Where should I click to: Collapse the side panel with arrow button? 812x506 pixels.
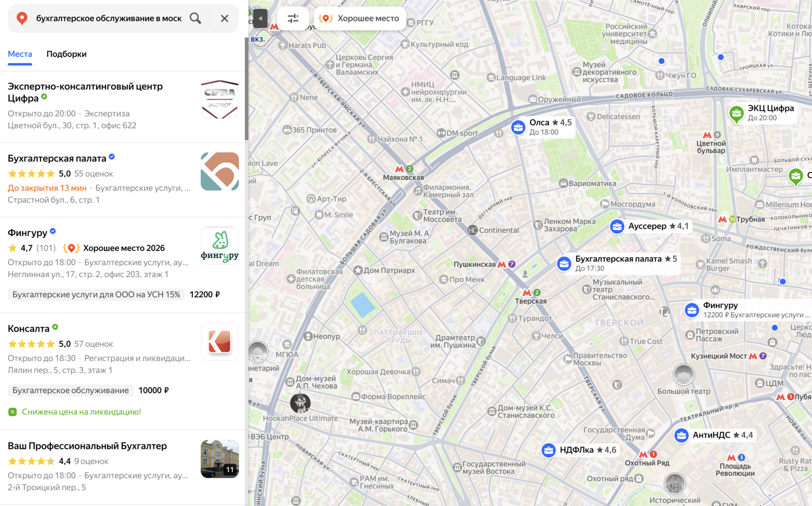coord(260,18)
